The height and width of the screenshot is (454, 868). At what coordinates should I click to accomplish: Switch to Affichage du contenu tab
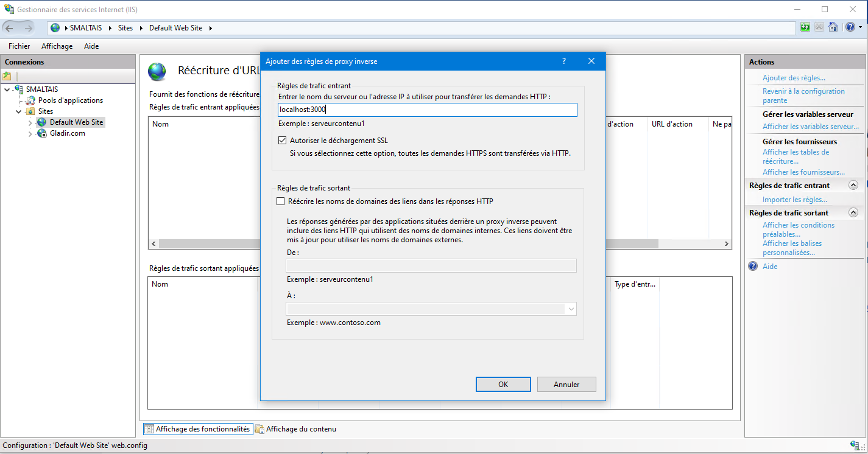point(295,429)
